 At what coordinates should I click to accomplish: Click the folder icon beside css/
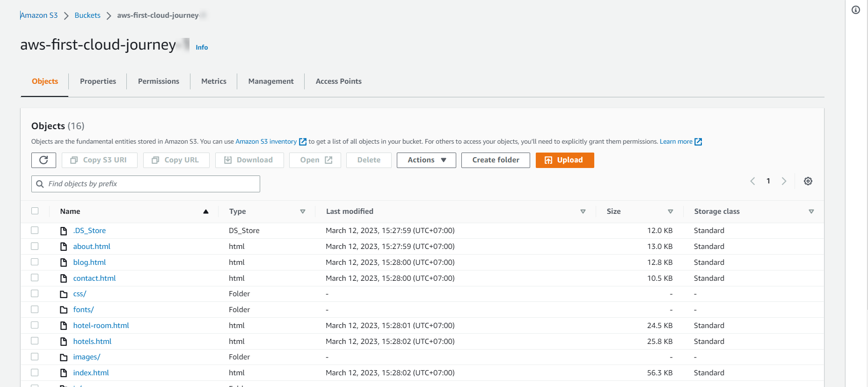(x=64, y=294)
